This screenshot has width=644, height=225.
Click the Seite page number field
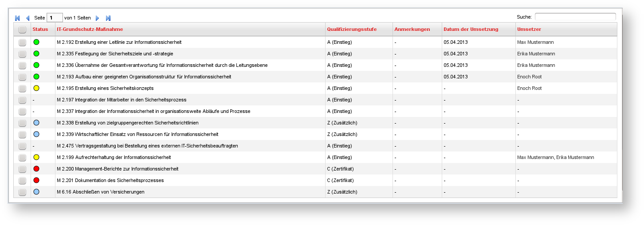55,18
